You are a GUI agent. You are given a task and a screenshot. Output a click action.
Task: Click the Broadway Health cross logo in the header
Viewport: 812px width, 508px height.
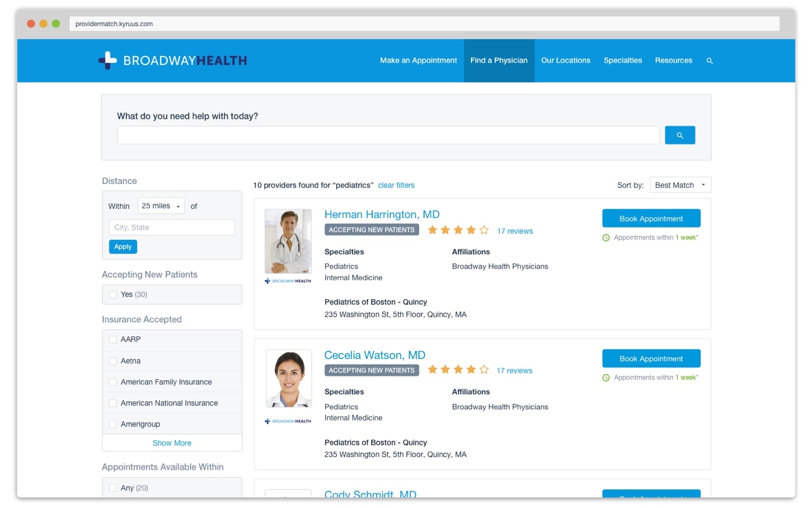point(107,60)
